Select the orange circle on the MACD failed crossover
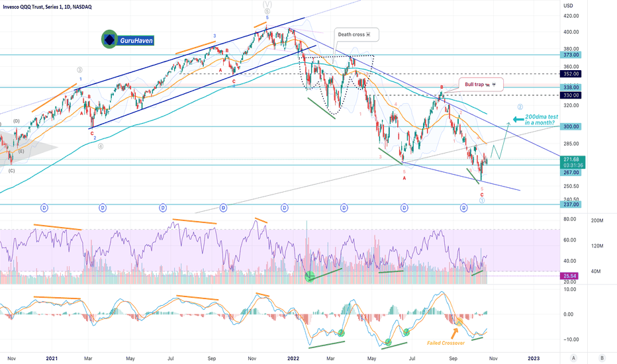 pyautogui.click(x=459, y=322)
